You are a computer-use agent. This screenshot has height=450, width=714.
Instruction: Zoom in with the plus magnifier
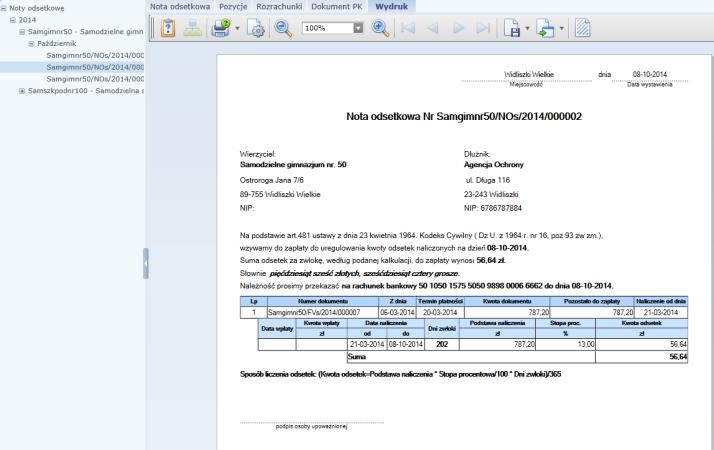coord(380,28)
